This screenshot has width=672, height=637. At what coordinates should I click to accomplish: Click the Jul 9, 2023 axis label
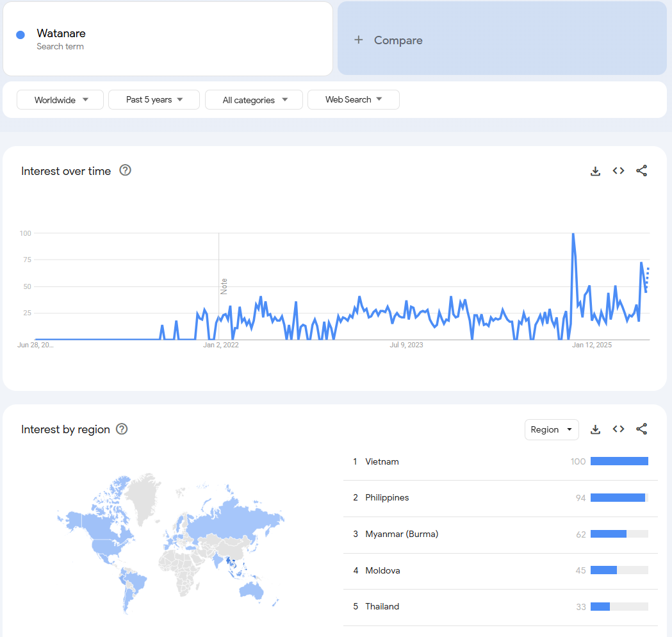coord(406,345)
